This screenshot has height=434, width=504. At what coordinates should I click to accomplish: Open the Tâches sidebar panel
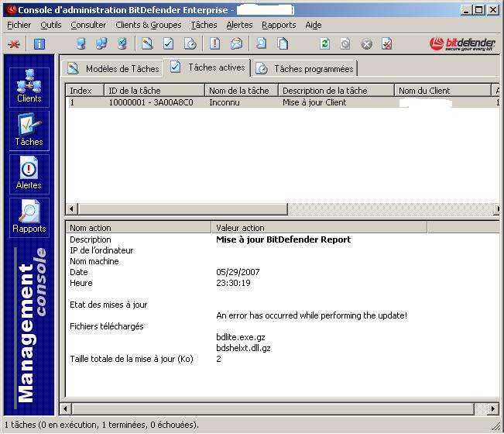tap(29, 131)
